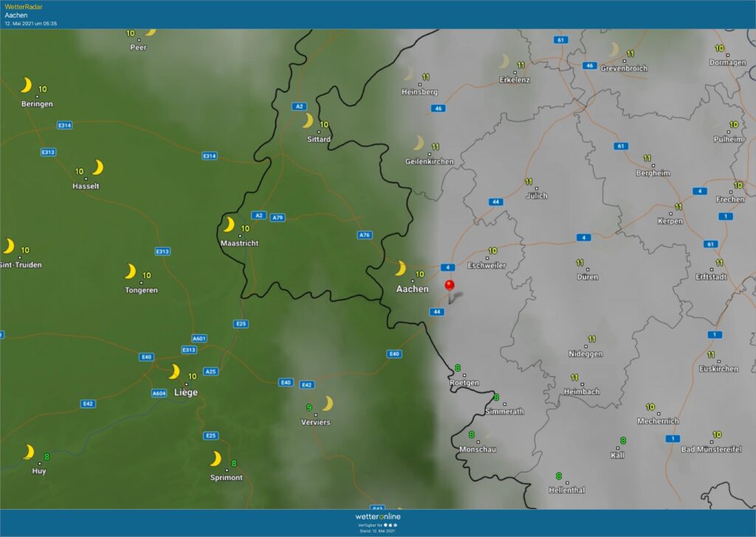The width and height of the screenshot is (756, 537).
Task: Select the Kerpen town label
Action: click(670, 221)
